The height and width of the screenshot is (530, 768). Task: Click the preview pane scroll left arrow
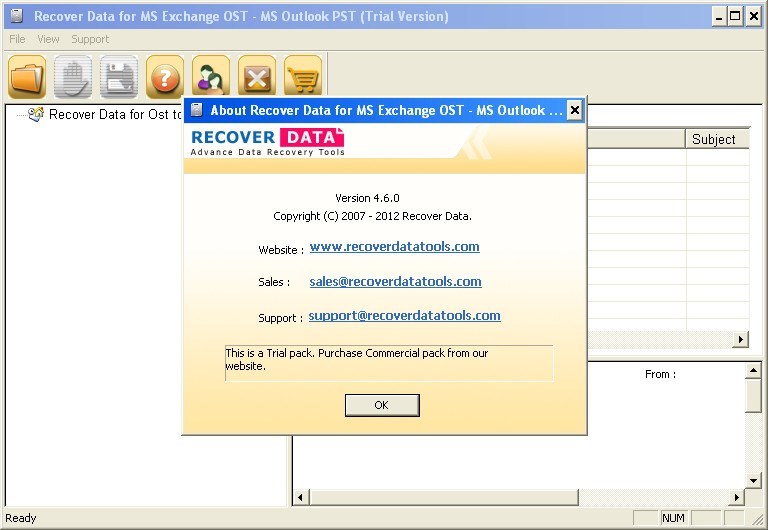click(x=301, y=498)
